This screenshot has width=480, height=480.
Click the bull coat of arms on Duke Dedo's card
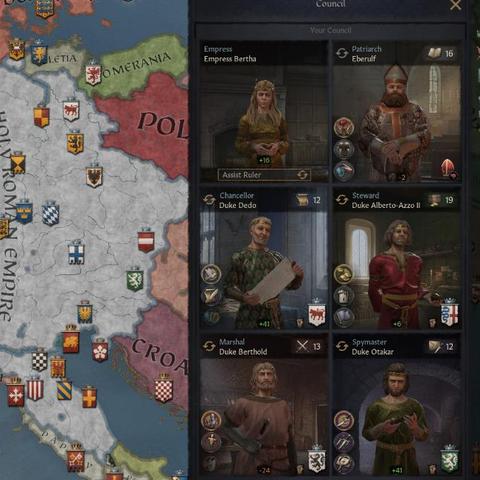(x=316, y=314)
